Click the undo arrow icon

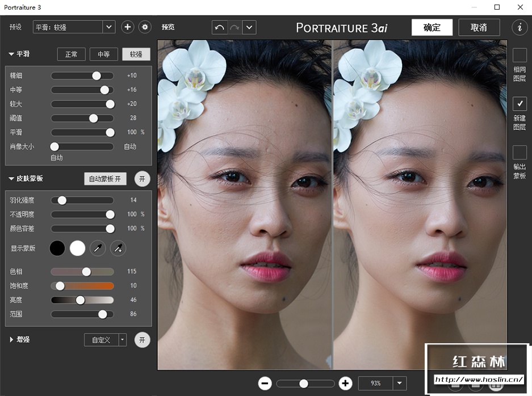coord(220,27)
